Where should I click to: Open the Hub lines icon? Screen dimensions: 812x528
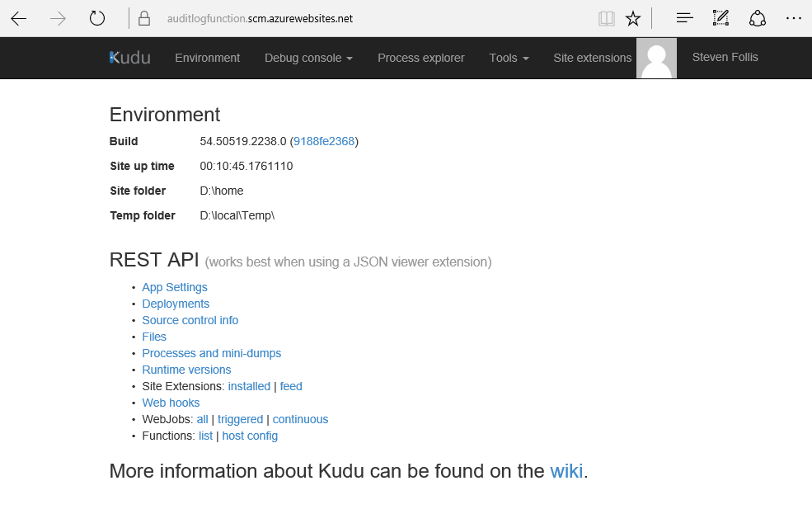tap(684, 18)
